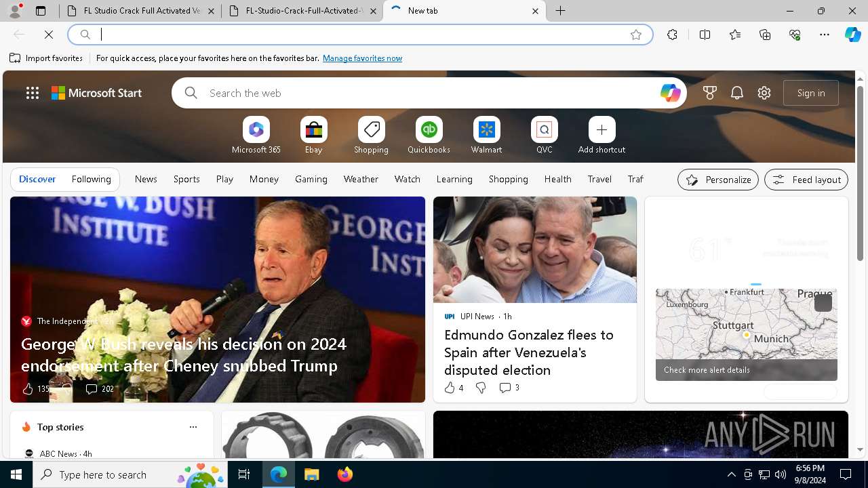Open Settings and more menu
The height and width of the screenshot is (488, 868).
pyautogui.click(x=825, y=35)
